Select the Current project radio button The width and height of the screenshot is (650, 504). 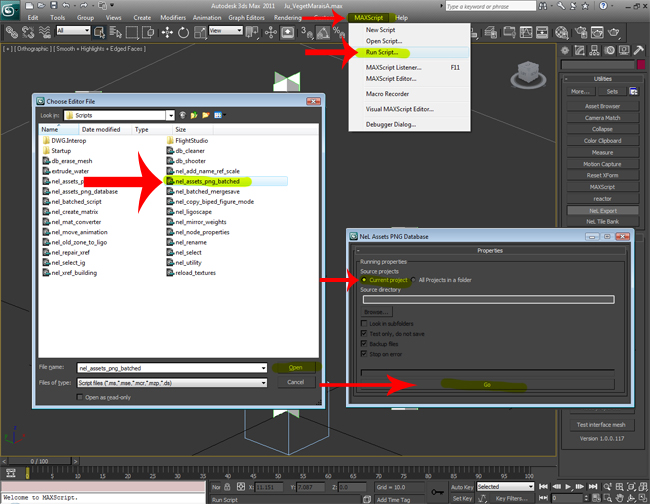point(364,280)
